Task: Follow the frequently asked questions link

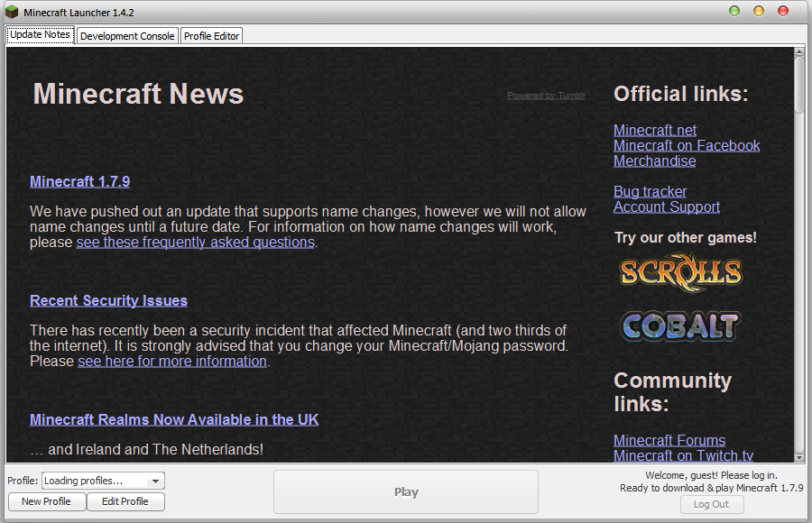Action: 195,242
